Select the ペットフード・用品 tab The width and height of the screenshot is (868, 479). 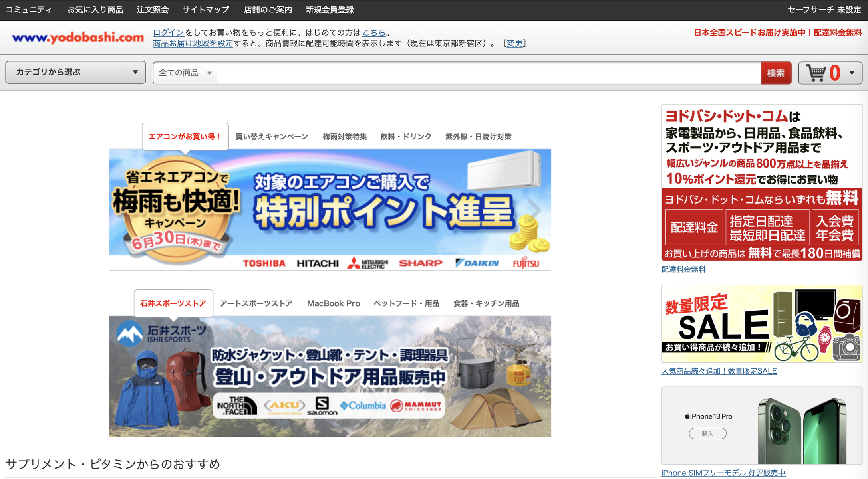[406, 303]
